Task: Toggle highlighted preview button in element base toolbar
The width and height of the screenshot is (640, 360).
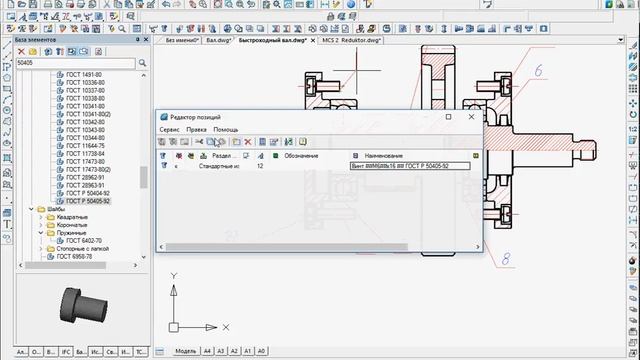Action: 72,51
